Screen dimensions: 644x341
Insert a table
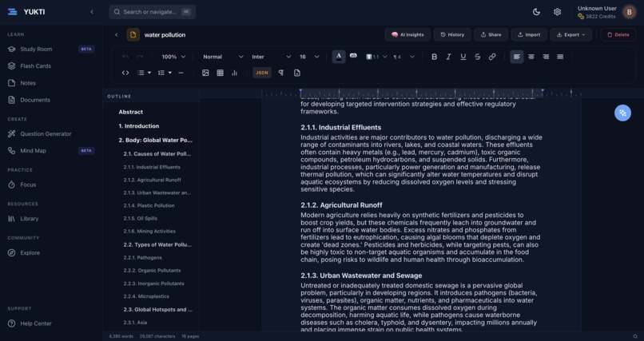point(221,73)
